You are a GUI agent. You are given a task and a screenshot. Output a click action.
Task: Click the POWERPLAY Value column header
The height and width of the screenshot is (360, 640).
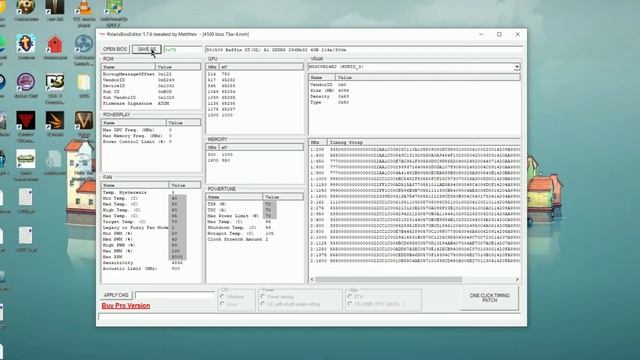(x=184, y=122)
